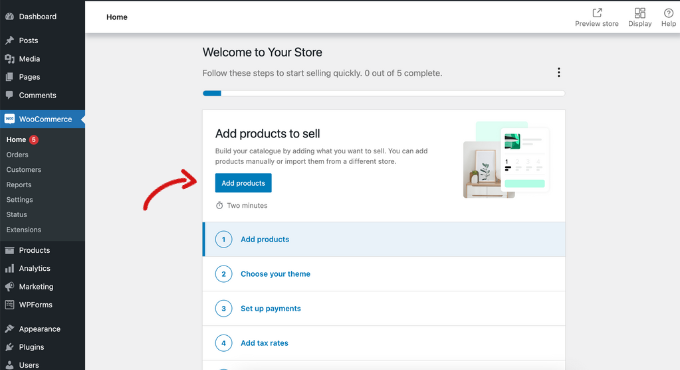This screenshot has width=680, height=370.
Task: Click the Appearance paintbrush icon
Action: tap(9, 329)
